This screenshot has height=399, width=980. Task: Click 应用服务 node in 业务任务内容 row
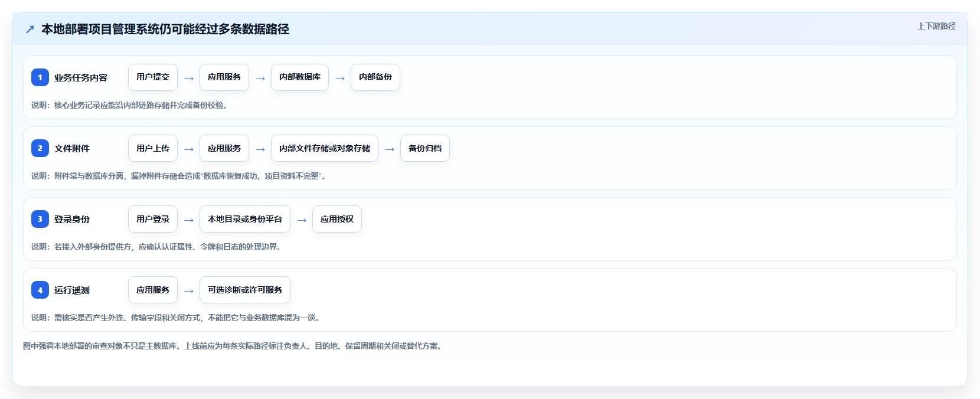224,77
